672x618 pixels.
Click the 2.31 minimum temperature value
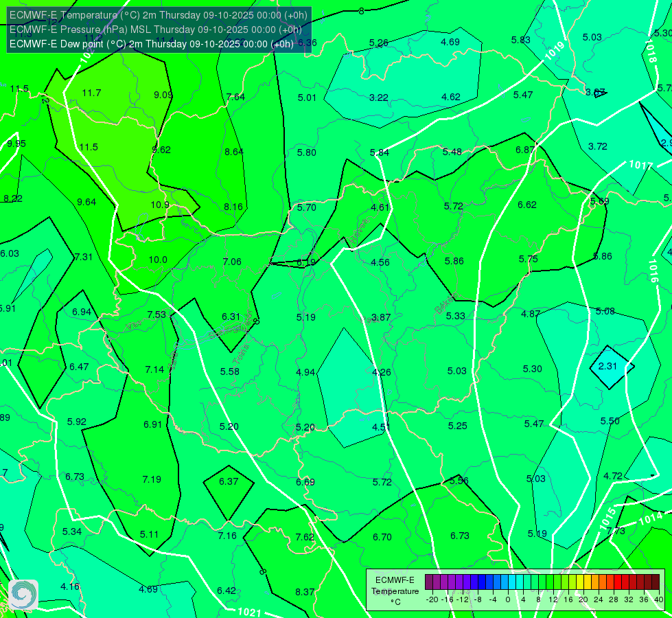[607, 366]
